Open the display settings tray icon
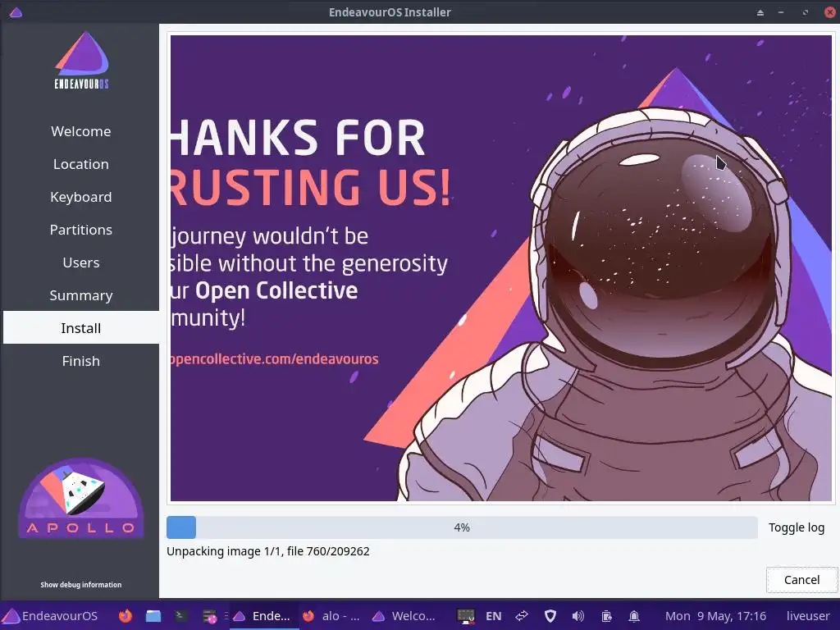The image size is (840, 630). coord(466,616)
